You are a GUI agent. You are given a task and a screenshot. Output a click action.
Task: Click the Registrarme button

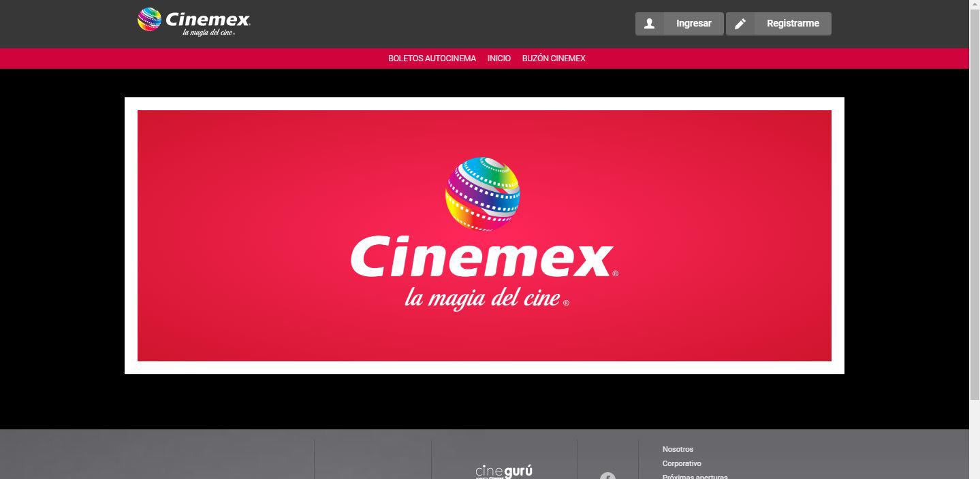coord(793,22)
